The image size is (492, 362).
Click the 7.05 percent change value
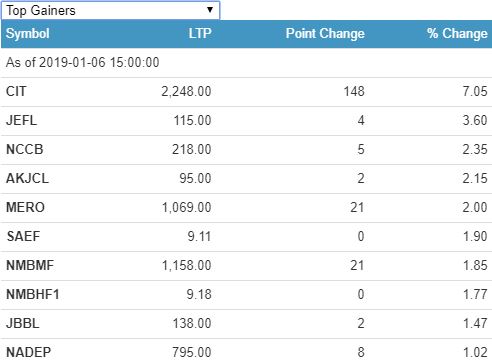click(475, 91)
